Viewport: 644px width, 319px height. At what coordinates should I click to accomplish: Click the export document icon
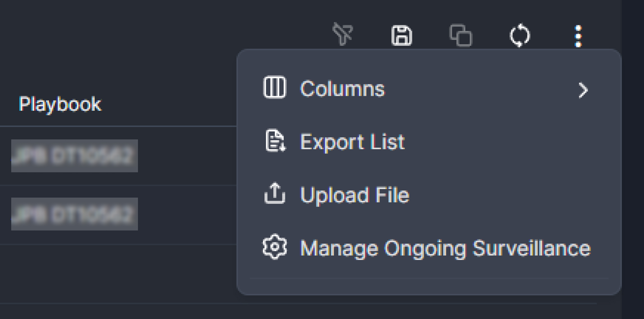click(x=275, y=141)
